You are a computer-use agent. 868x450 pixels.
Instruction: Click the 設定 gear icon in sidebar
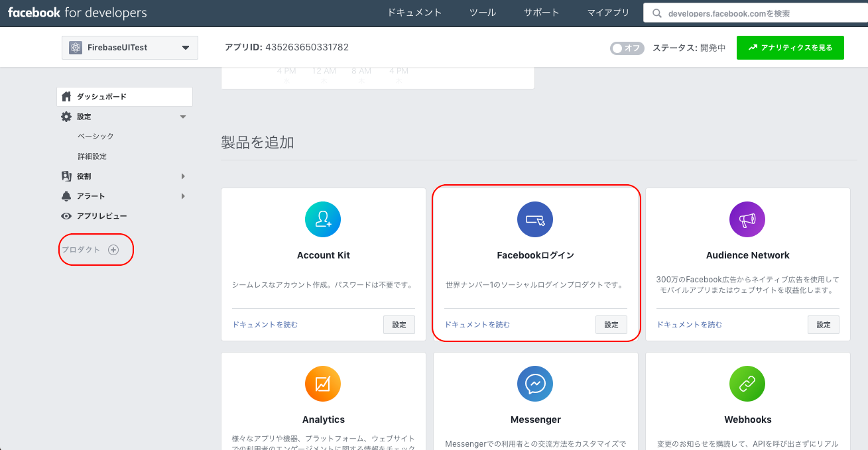pos(66,116)
